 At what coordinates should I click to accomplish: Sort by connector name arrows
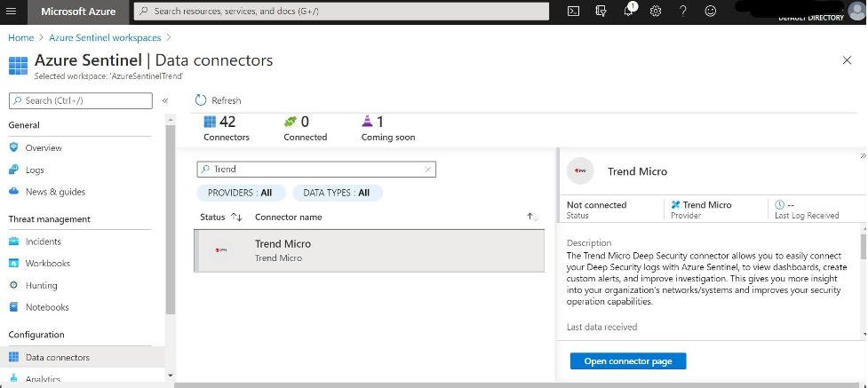click(532, 217)
